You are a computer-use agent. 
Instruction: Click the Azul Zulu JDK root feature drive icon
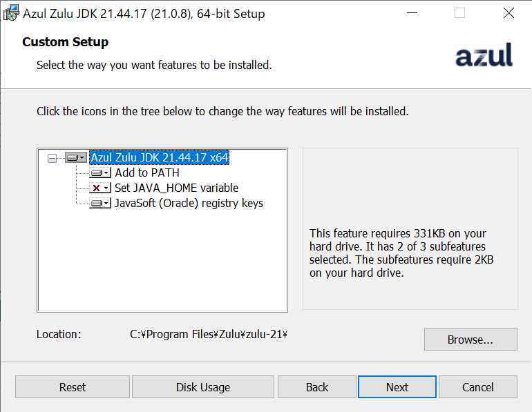point(76,157)
